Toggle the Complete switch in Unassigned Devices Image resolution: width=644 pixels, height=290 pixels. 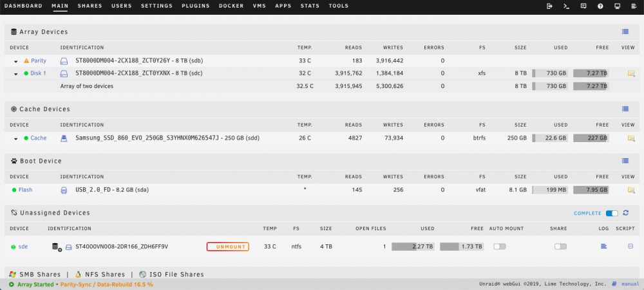click(612, 213)
